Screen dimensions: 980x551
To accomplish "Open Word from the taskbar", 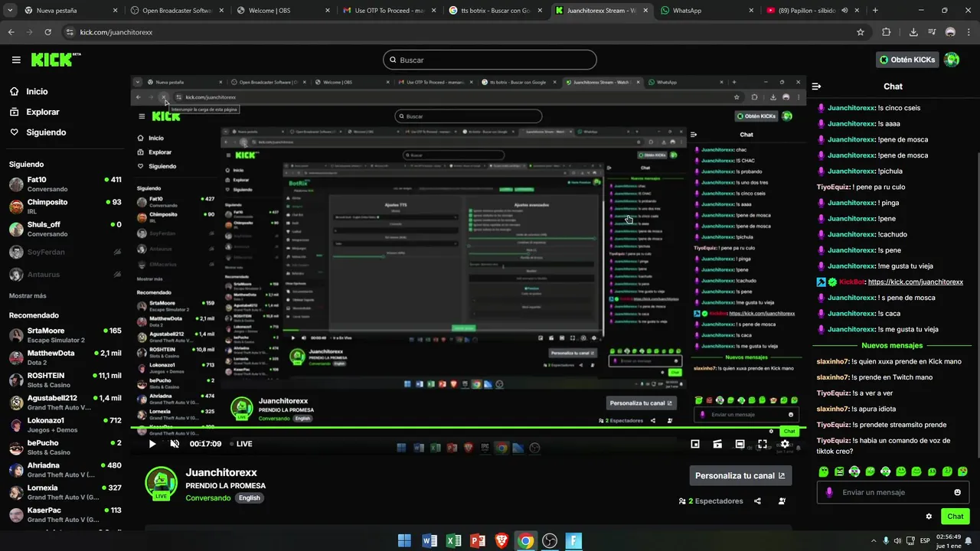I will coord(429,541).
